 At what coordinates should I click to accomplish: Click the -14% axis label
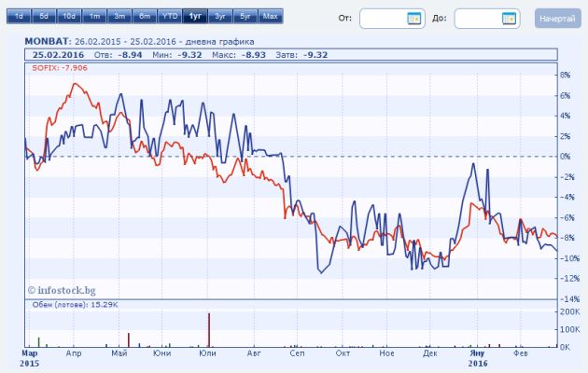tap(569, 298)
